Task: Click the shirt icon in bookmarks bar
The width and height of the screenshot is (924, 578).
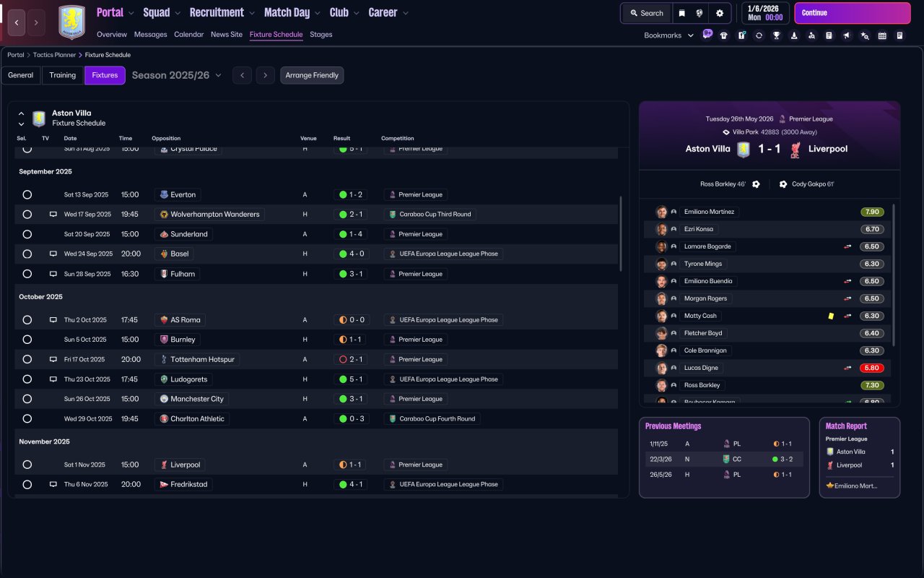Action: (724, 35)
